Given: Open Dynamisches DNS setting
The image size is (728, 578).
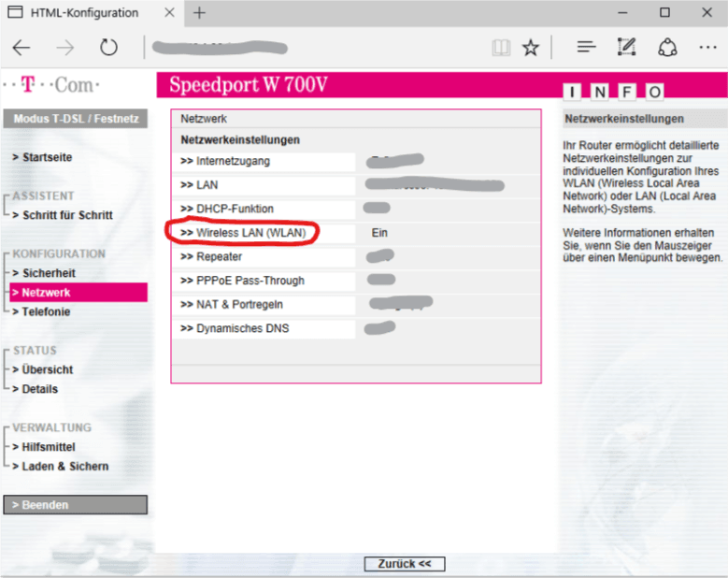Looking at the screenshot, I should point(264,328).
